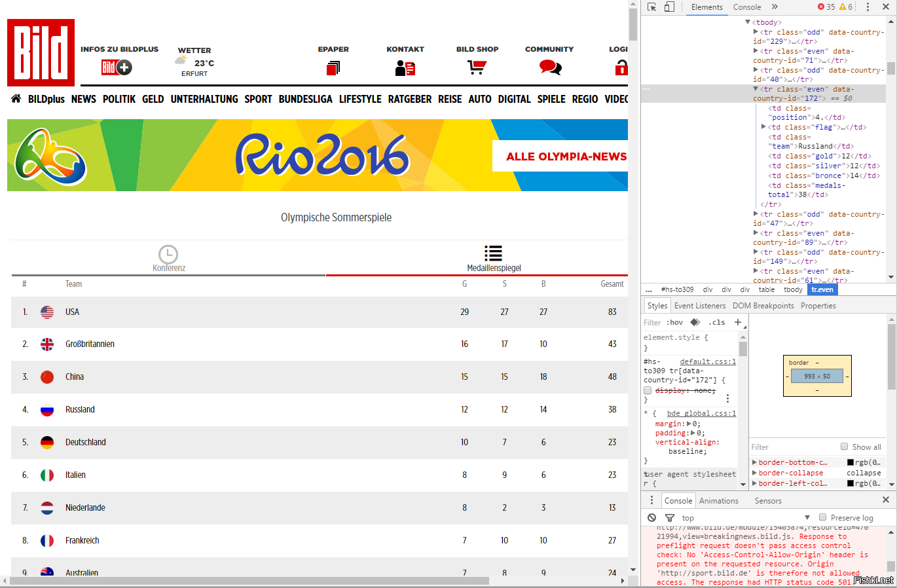Toggle the .cls class editor
This screenshot has width=897, height=588.
[716, 322]
